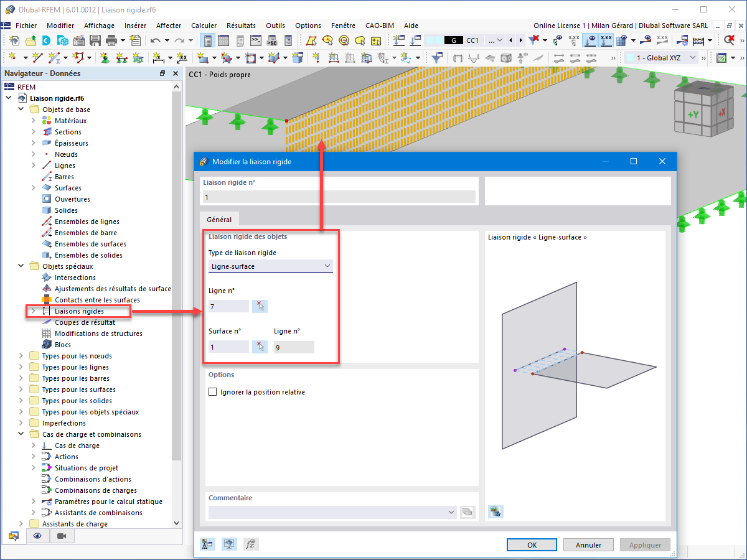Toggle the eye visibility icon below the navigator

39,536
